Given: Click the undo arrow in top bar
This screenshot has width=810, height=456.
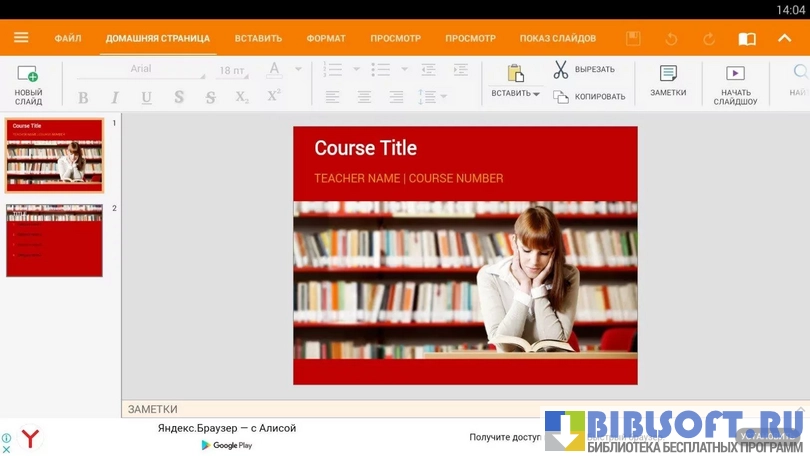Looking at the screenshot, I should (x=671, y=39).
